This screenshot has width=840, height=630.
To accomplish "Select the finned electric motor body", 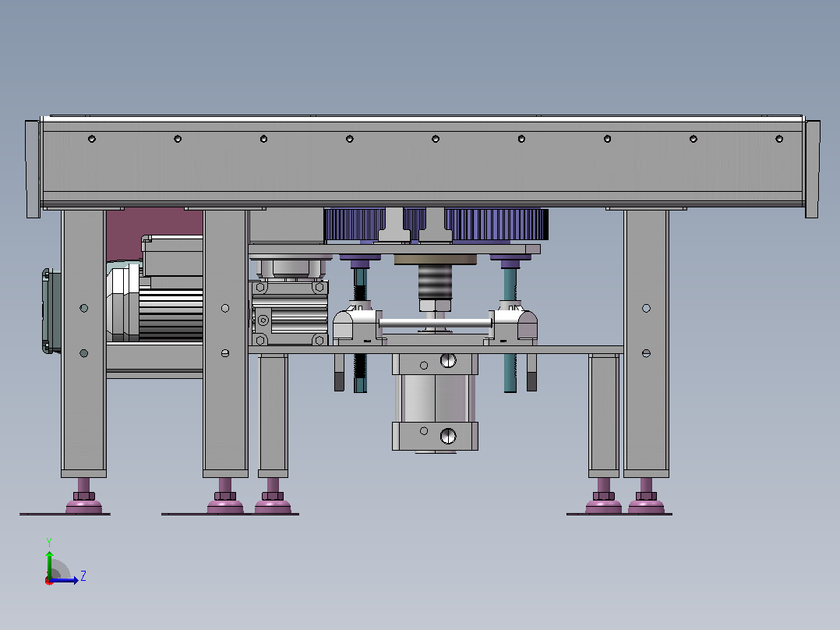I will tap(171, 315).
